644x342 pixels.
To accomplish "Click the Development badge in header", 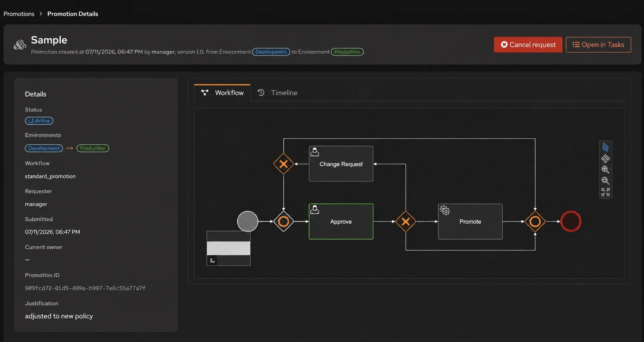I will (x=271, y=52).
